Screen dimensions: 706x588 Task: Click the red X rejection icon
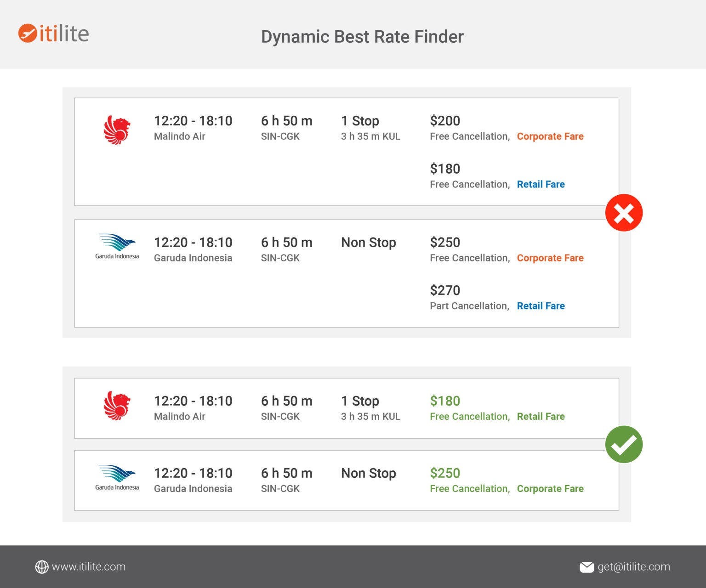click(x=624, y=213)
